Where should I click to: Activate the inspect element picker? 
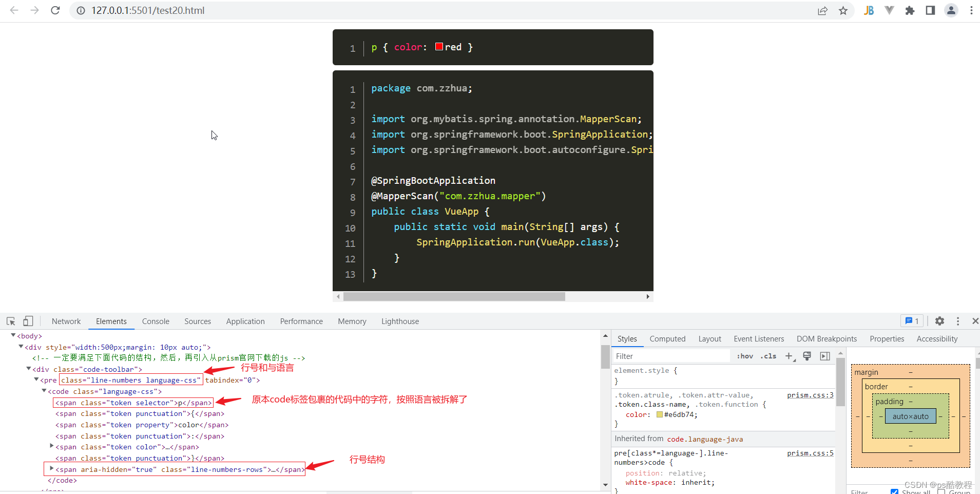pyautogui.click(x=11, y=321)
